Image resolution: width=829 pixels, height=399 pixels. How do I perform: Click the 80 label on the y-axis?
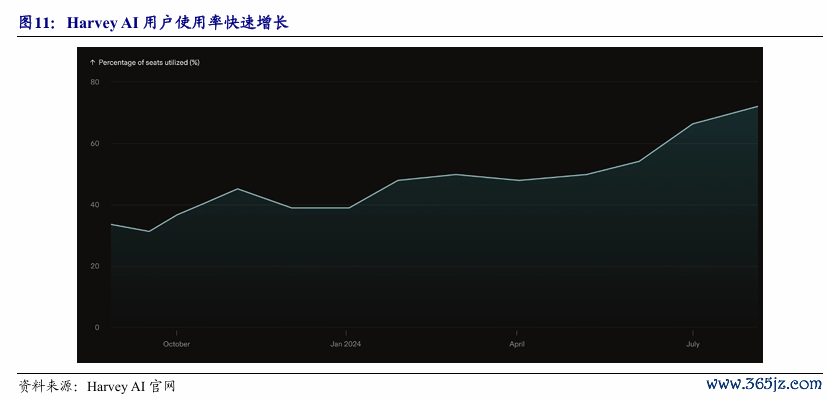pos(95,82)
